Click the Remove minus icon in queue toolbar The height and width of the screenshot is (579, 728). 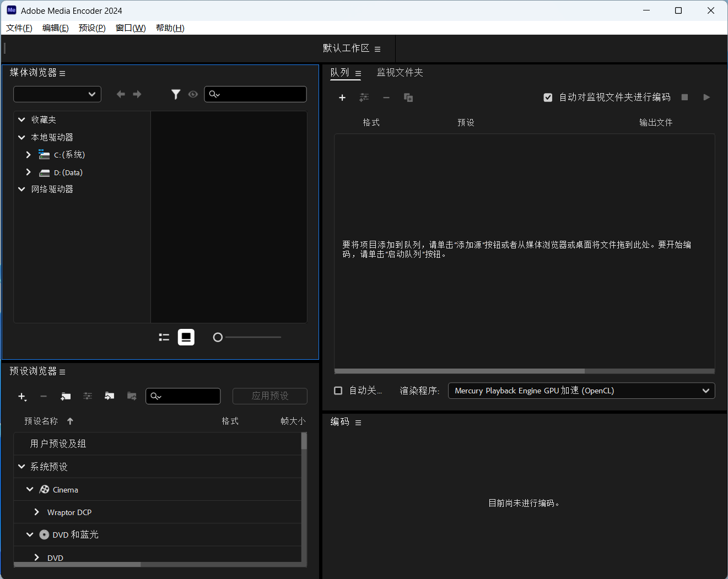tap(386, 98)
